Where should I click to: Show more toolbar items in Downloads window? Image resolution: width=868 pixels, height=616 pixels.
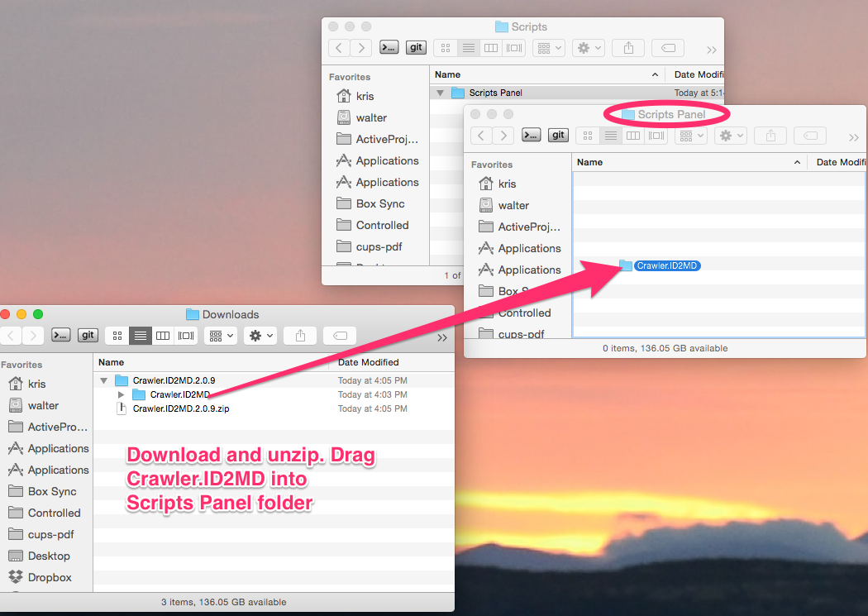coord(441,337)
